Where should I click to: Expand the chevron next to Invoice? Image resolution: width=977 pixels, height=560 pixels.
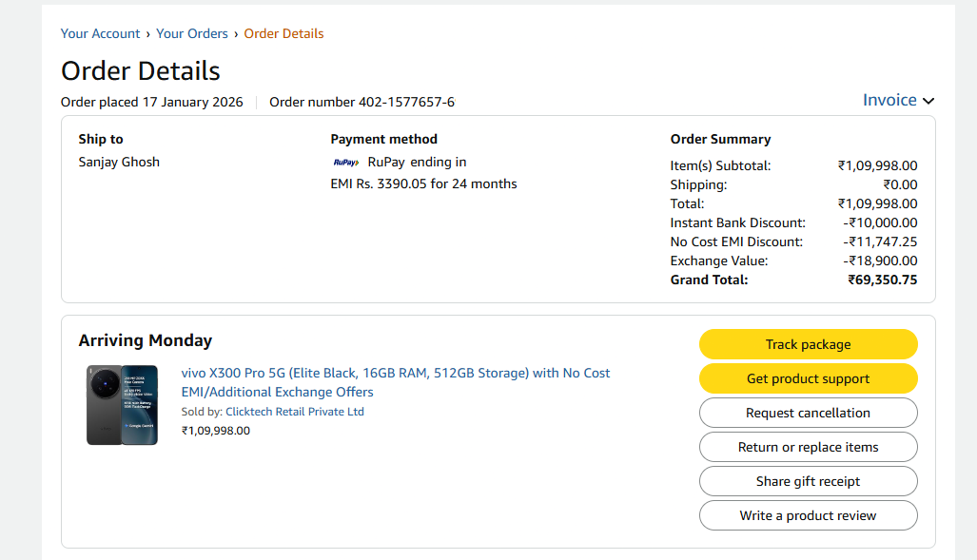click(928, 100)
